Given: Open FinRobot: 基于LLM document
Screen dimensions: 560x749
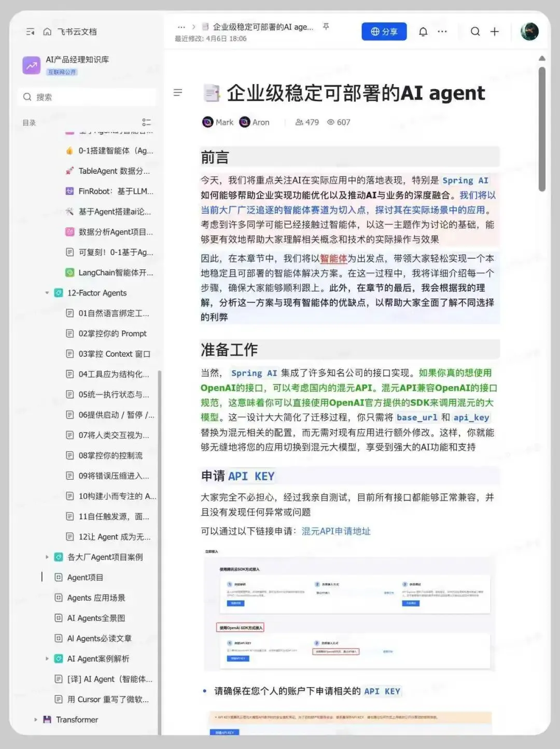Looking at the screenshot, I should pyautogui.click(x=109, y=191).
